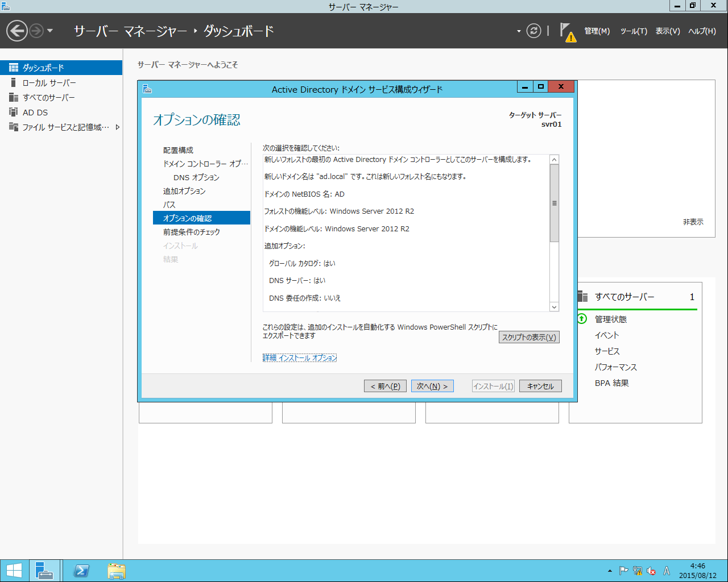Click the review list scrollbar down arrow
Screen dimensions: 728x582
point(555,307)
